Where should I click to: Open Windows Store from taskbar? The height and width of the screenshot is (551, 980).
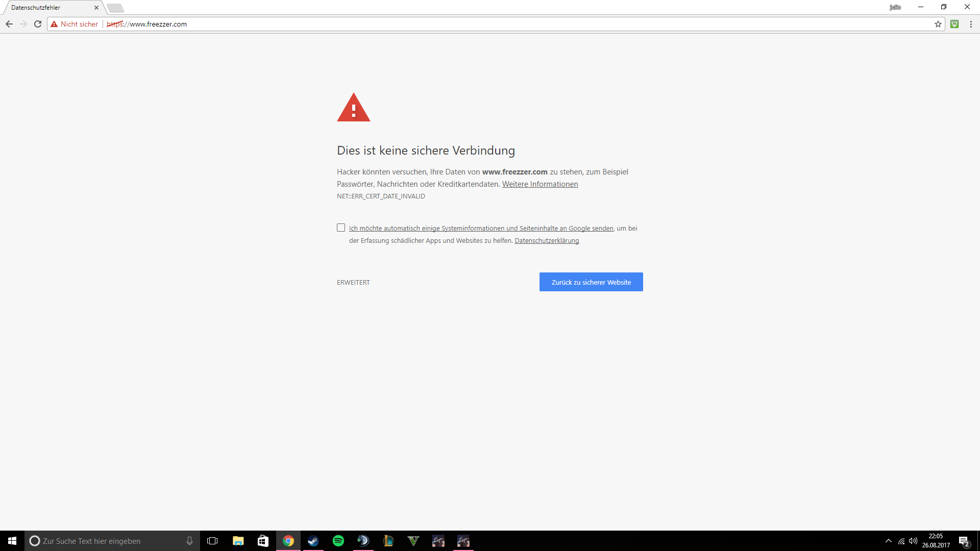pos(263,541)
